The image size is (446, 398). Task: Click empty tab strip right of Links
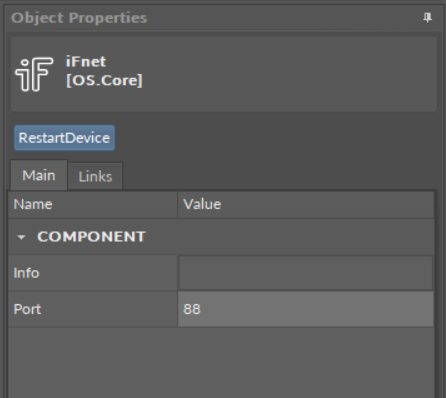278,176
